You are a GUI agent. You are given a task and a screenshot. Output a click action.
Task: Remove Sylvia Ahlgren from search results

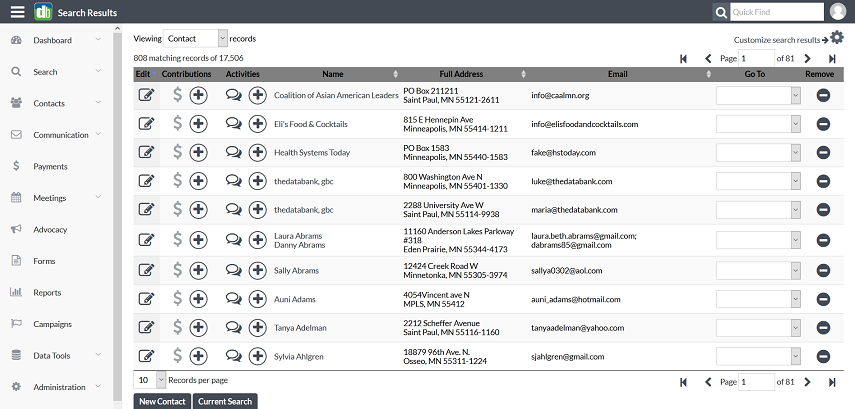[x=823, y=357]
